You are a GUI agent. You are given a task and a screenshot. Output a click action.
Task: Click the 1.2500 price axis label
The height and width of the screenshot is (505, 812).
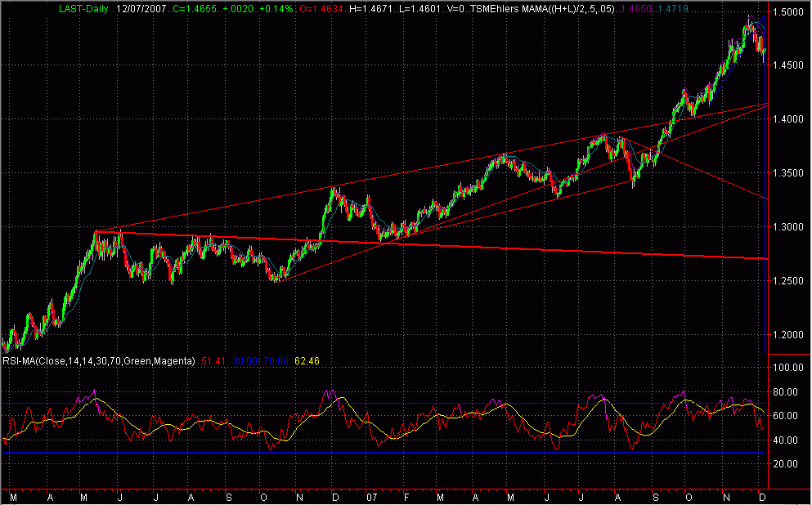[789, 281]
